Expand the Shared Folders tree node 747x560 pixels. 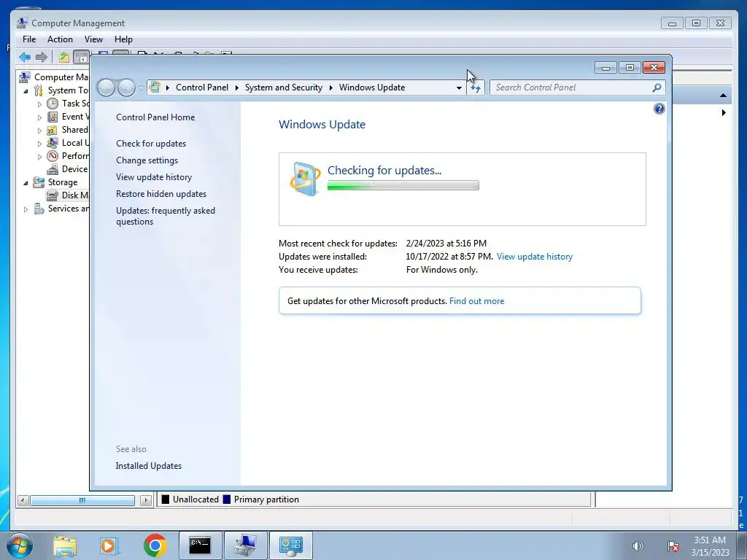click(x=39, y=131)
